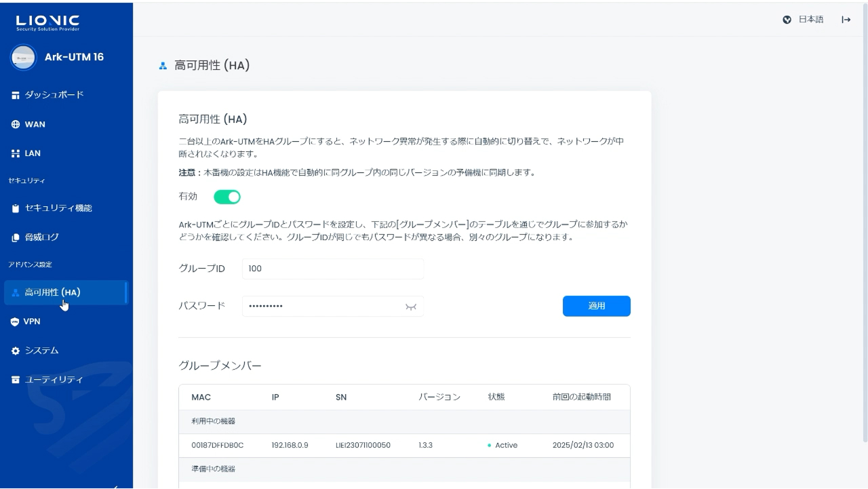Click the パスワード input field

tap(322, 307)
